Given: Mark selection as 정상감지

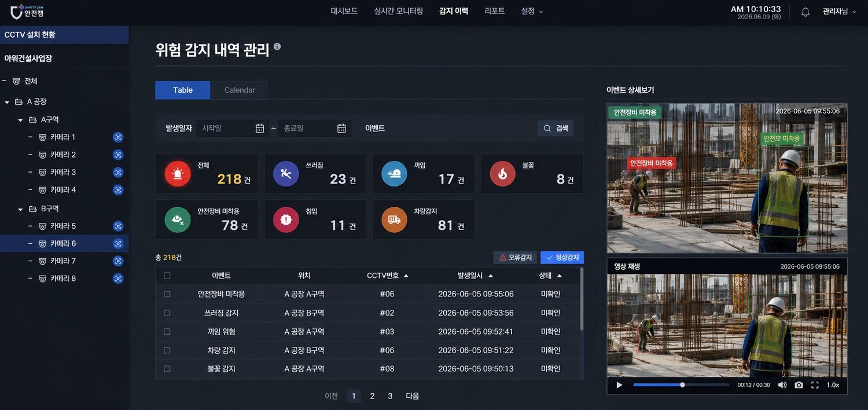Looking at the screenshot, I should click(562, 258).
